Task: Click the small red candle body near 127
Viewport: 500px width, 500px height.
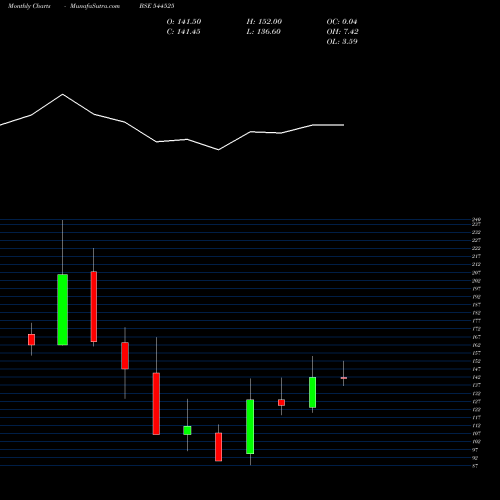Action: pyautogui.click(x=281, y=403)
